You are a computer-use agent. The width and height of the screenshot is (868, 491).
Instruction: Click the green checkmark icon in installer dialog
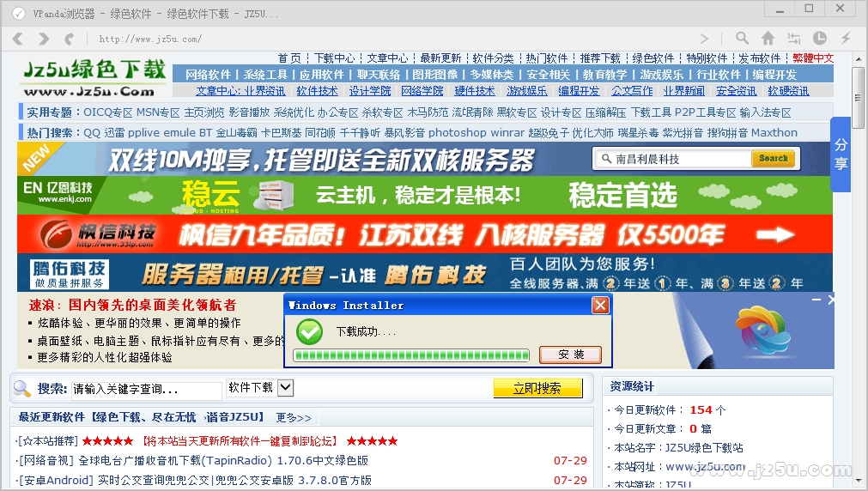click(309, 331)
